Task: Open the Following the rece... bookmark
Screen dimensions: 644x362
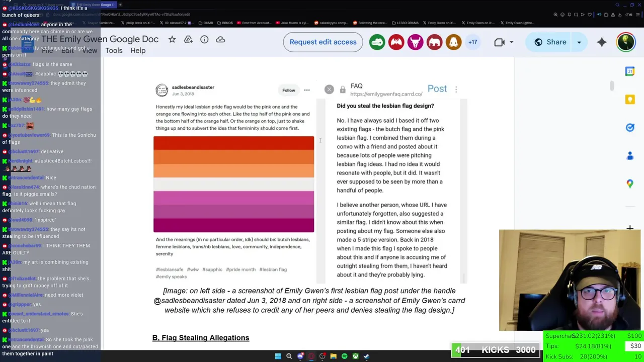Action: [369, 23]
